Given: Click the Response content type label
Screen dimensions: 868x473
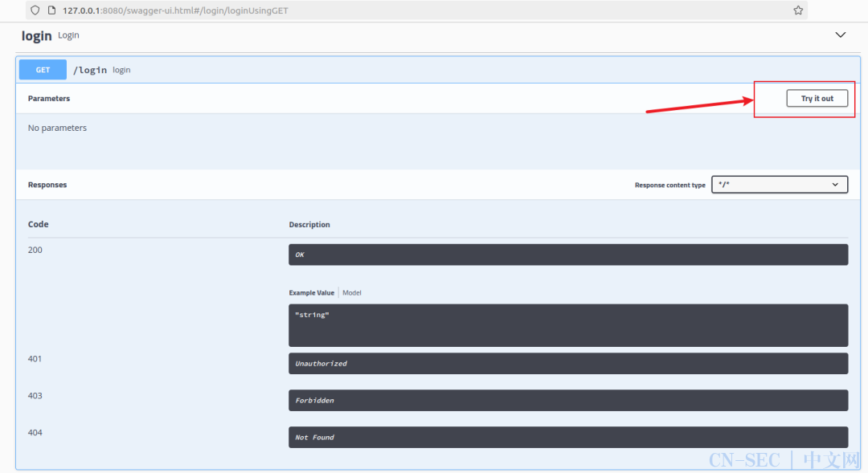Looking at the screenshot, I should pyautogui.click(x=669, y=185).
